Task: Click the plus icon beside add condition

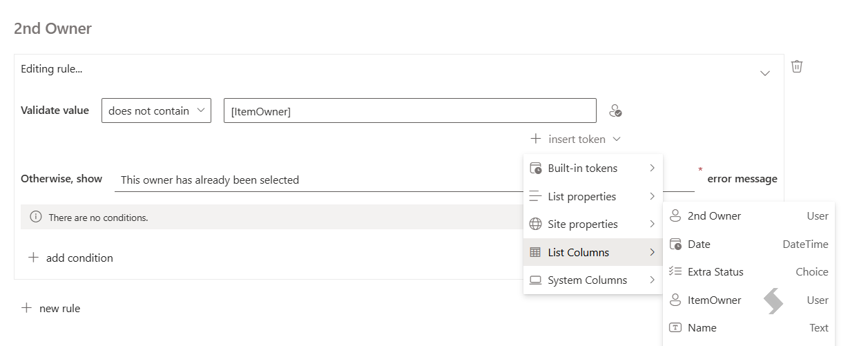Action: pyautogui.click(x=33, y=258)
